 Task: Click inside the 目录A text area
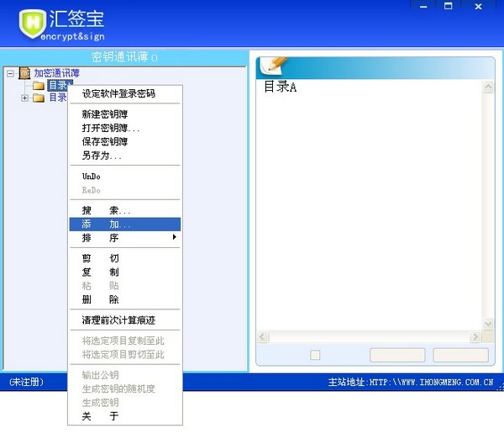(370, 204)
